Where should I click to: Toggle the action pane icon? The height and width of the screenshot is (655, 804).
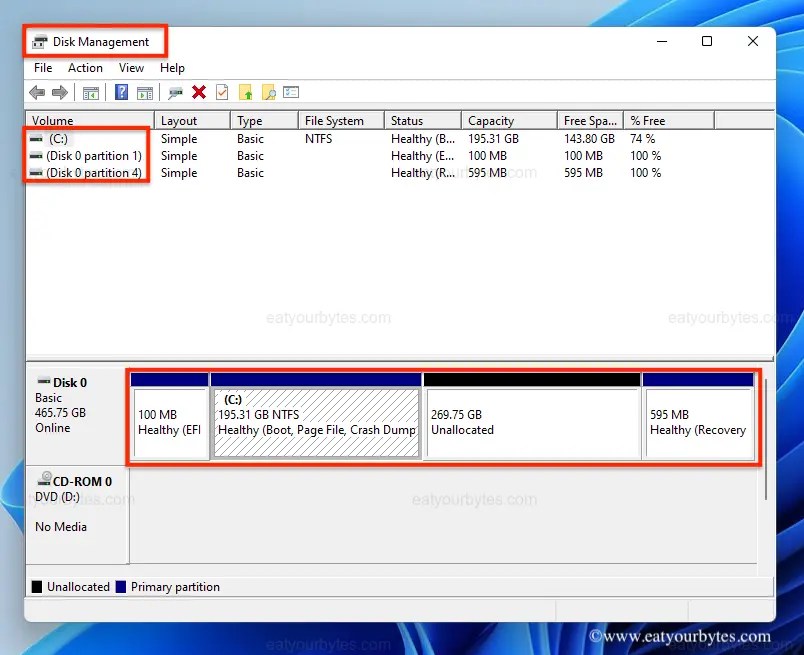(145, 92)
